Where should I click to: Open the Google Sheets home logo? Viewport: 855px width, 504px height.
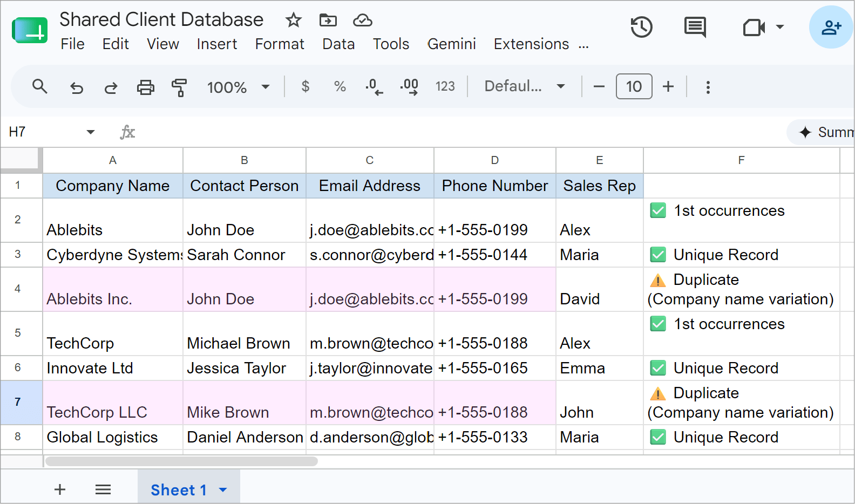pyautogui.click(x=30, y=30)
